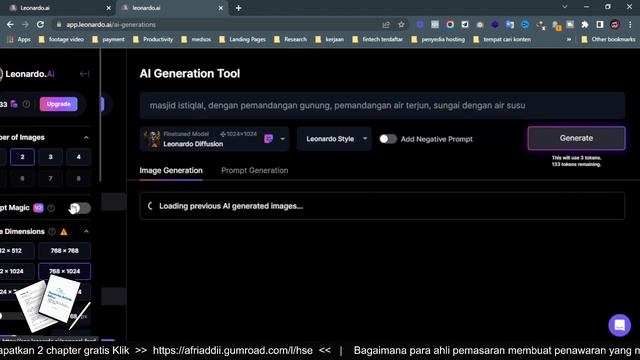This screenshot has width=640, height=360.
Task: Open the browser Extensions puzzle icon
Action: [584, 24]
